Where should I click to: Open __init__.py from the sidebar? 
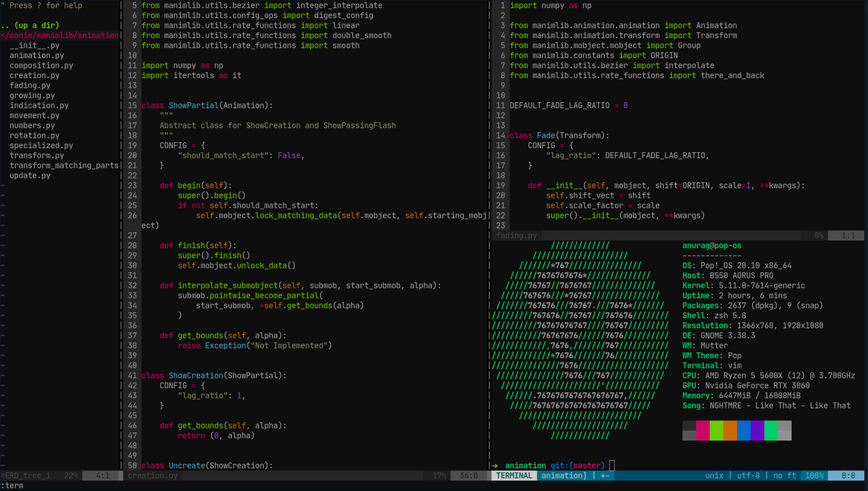click(31, 45)
